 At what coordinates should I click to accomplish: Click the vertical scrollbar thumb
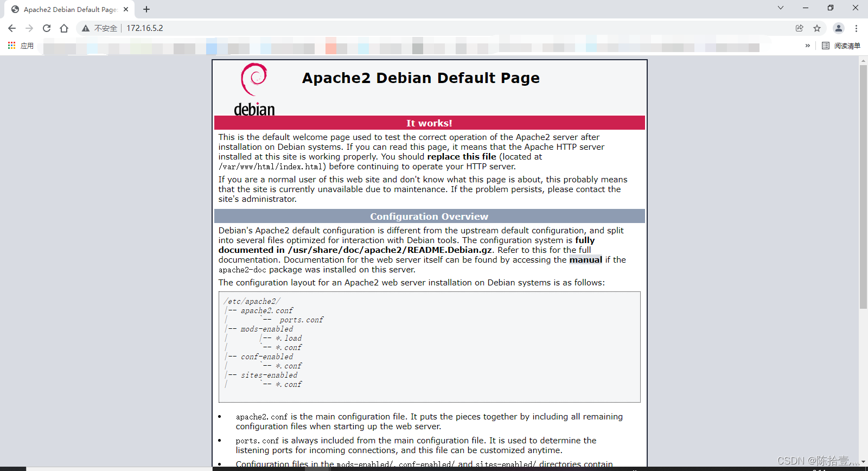863,187
